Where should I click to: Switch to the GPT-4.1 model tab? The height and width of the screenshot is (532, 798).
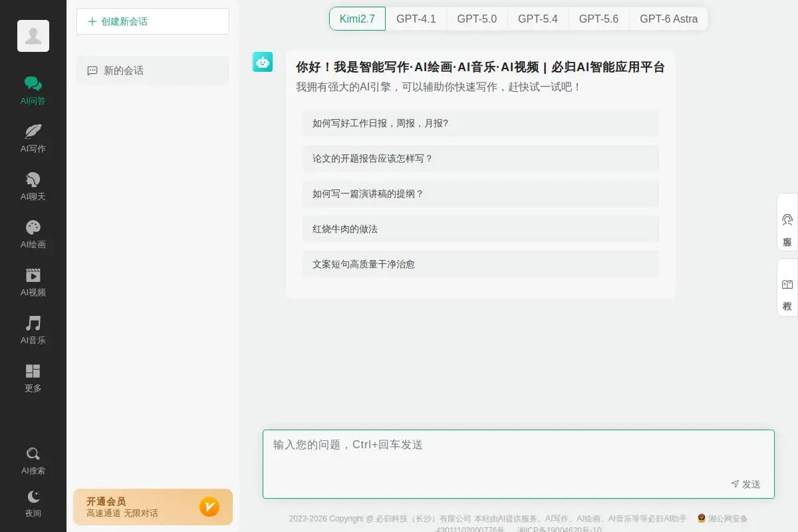click(416, 19)
